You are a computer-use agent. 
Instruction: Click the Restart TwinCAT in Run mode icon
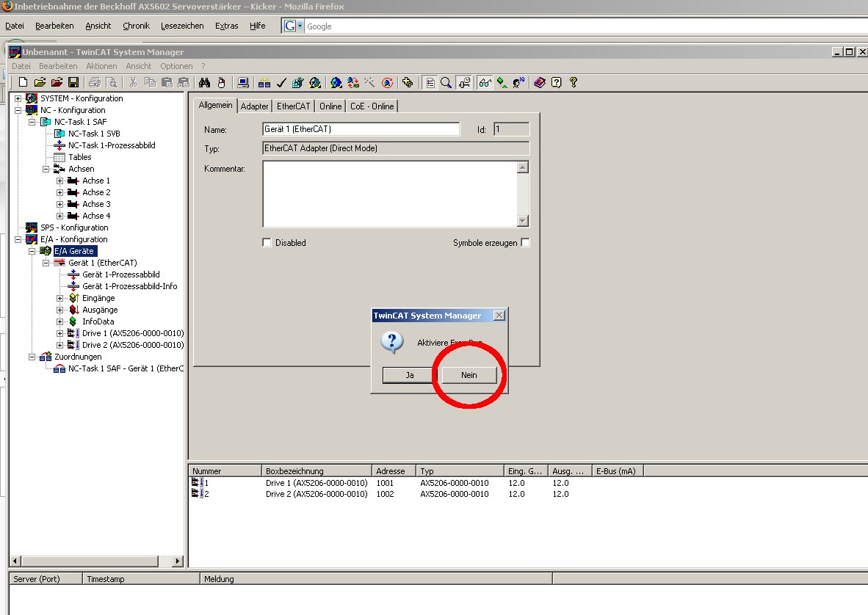pyautogui.click(x=315, y=82)
